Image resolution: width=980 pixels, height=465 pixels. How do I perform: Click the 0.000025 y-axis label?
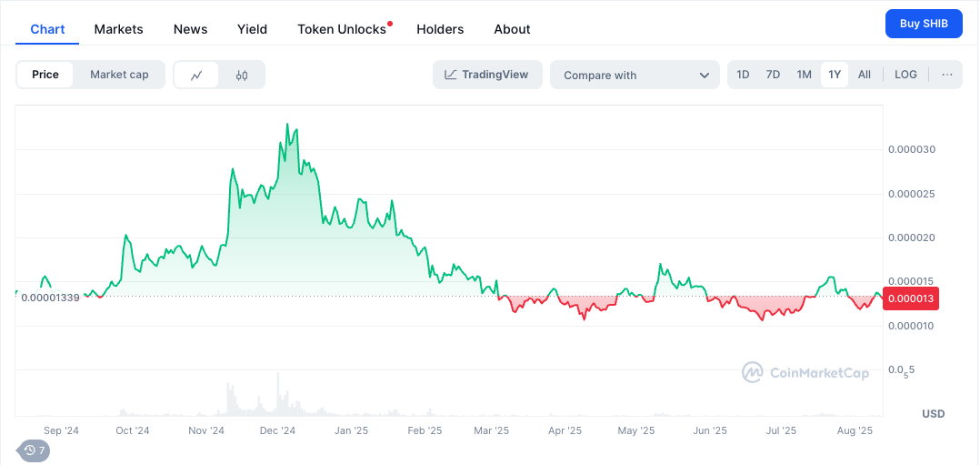[x=911, y=194]
